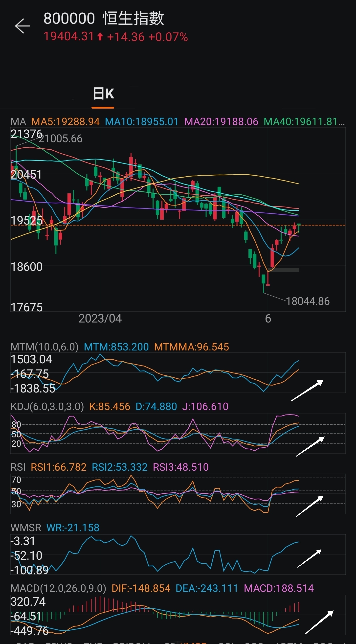Screen dimensions: 356x644
Task: Tap the -449.76 MACD axis label
Action: point(29,631)
